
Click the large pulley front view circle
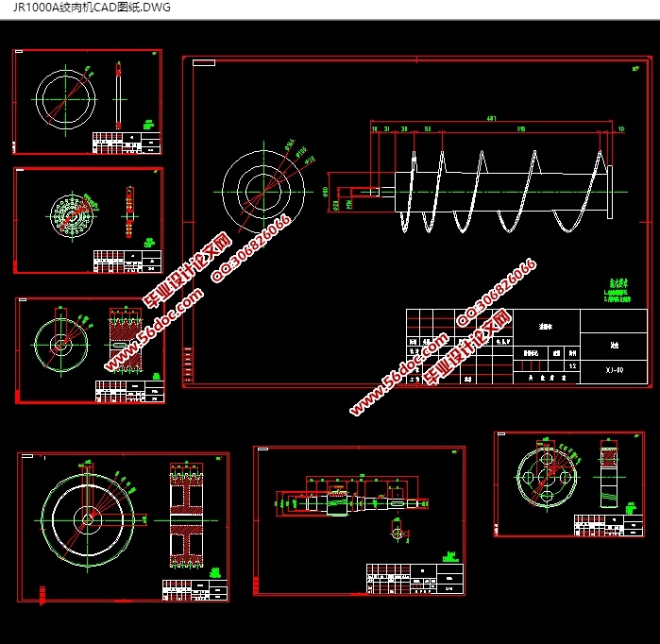(87, 518)
